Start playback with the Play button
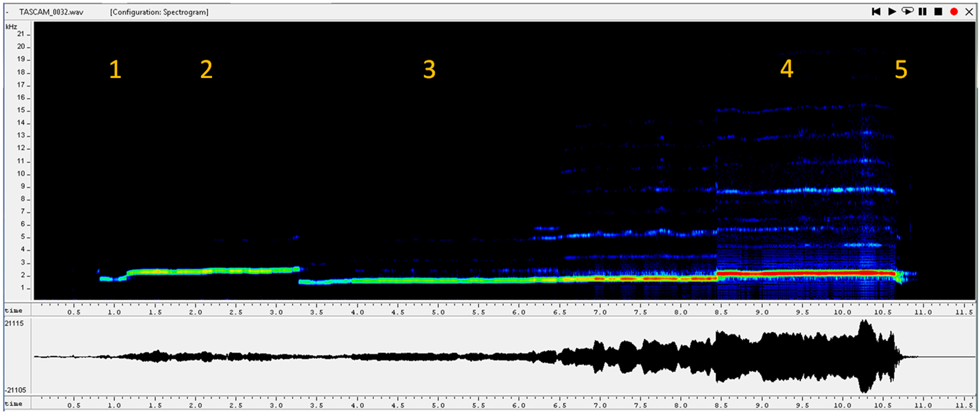This screenshot has height=413, width=980. point(892,12)
